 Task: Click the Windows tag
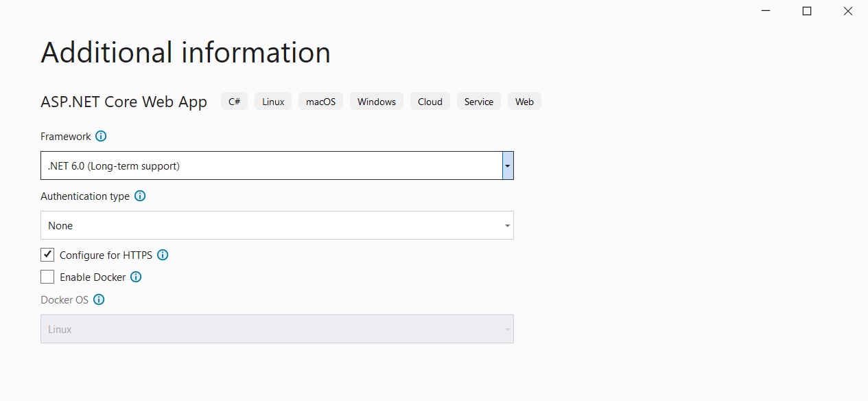pyautogui.click(x=377, y=102)
